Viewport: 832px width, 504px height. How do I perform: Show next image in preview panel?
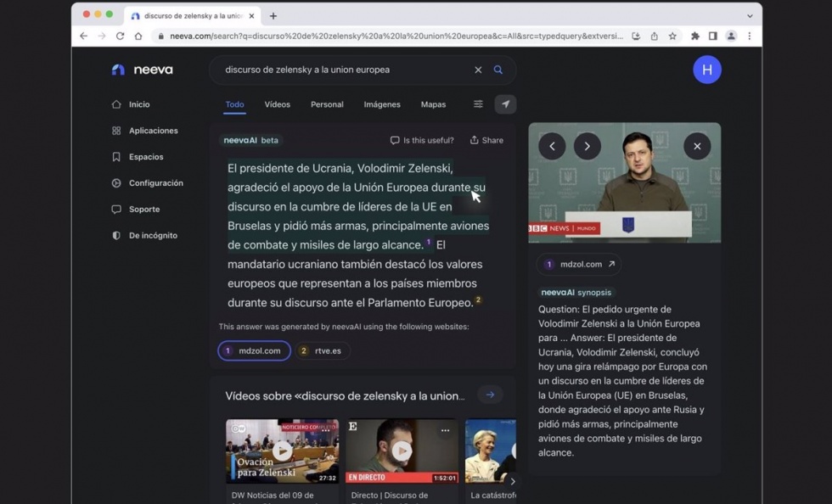click(587, 146)
